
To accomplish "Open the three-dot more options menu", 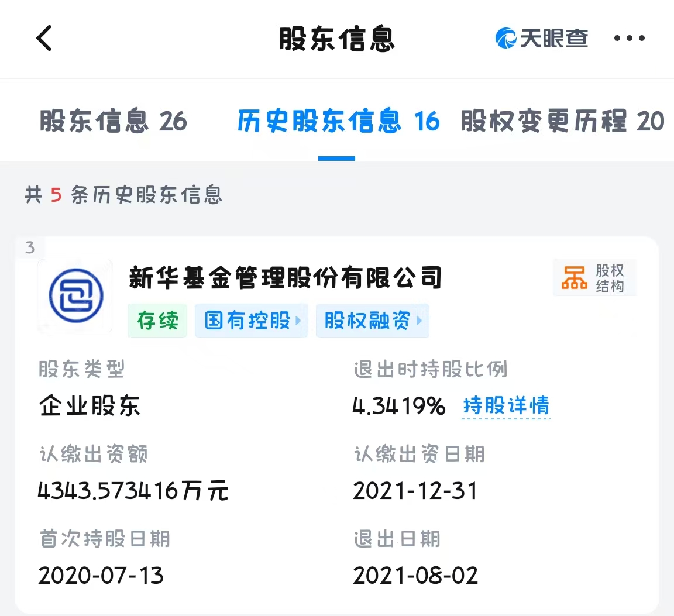I will coord(629,39).
